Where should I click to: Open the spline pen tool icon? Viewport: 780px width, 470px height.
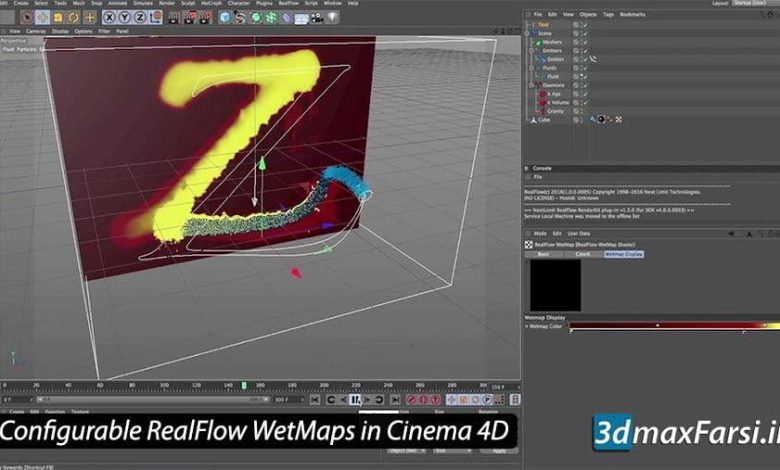tap(240, 18)
